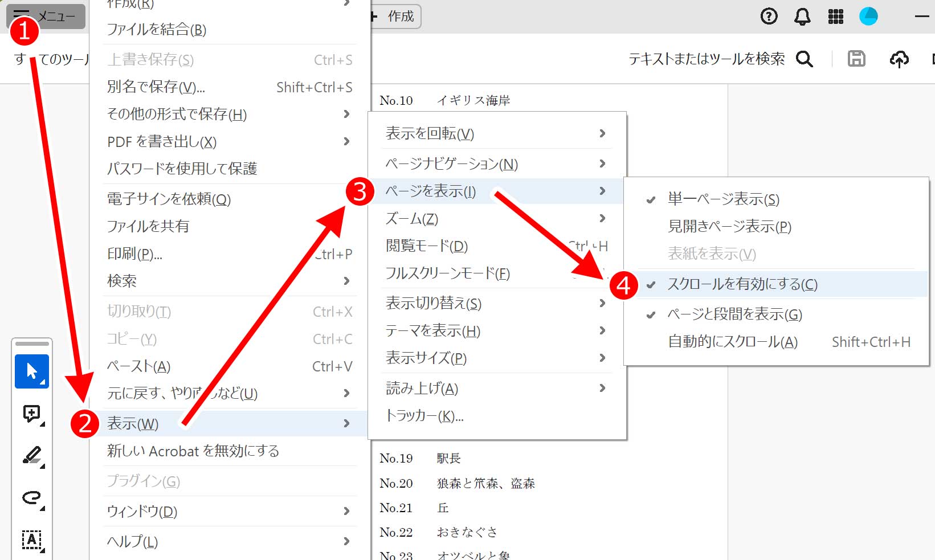
Task: Select the add comment tool
Action: tap(32, 414)
